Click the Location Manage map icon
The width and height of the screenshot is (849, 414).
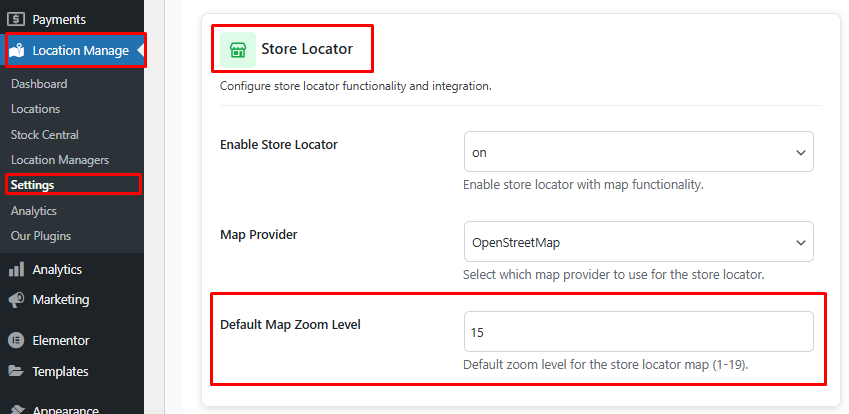17,50
